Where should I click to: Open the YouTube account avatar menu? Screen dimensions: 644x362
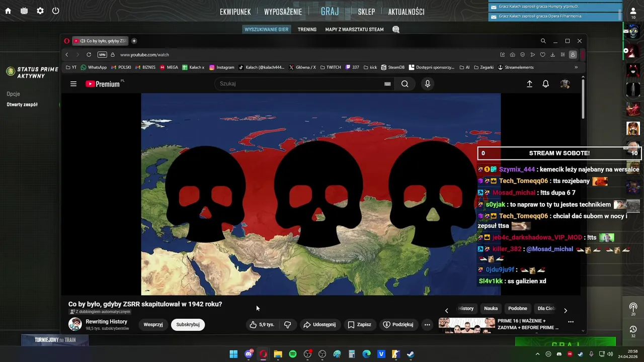tap(565, 84)
